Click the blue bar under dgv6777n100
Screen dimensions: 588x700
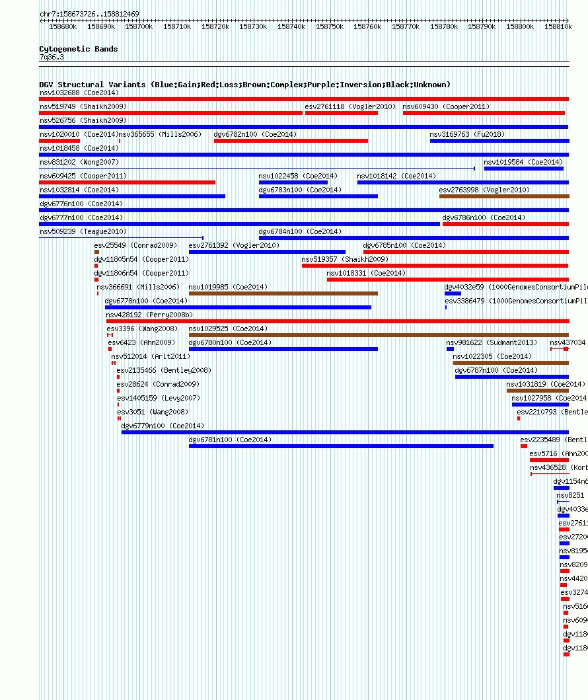240,224
